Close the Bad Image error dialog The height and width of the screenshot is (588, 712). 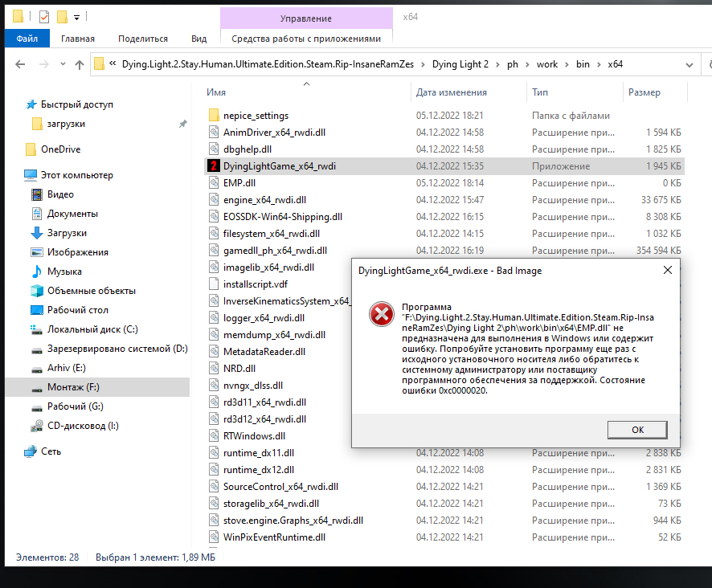[x=668, y=270]
